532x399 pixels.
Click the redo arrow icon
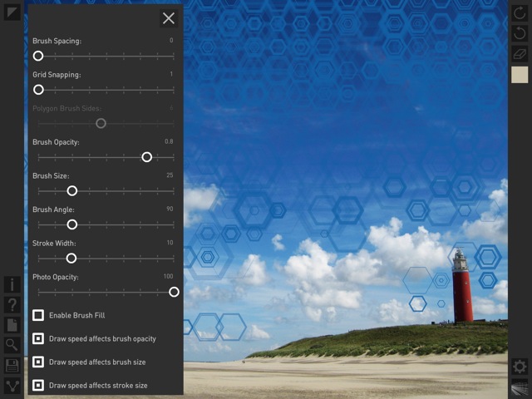pyautogui.click(x=520, y=13)
